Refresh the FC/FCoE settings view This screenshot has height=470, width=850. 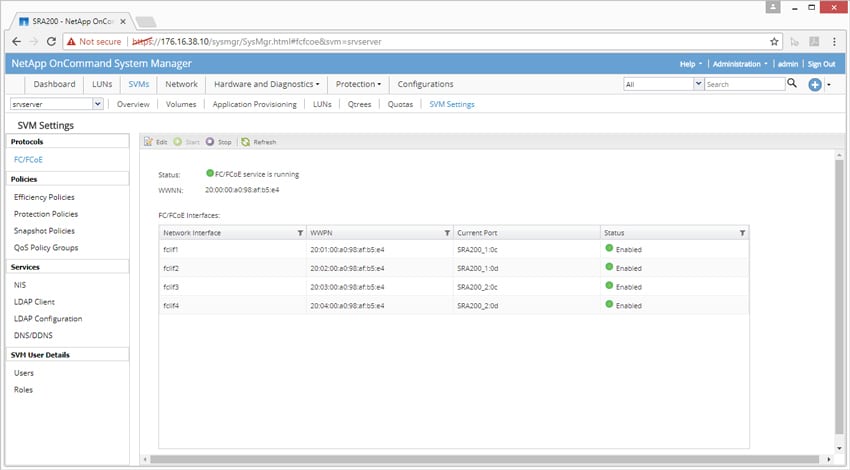(x=259, y=141)
